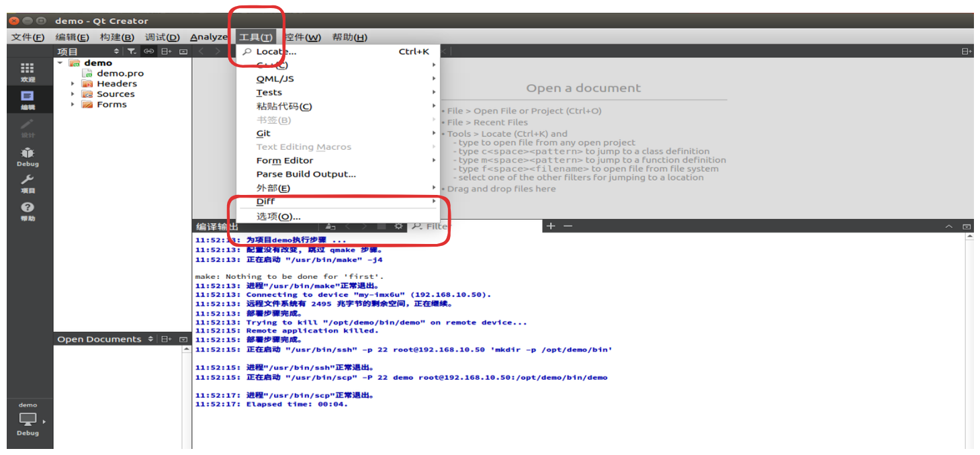Toggle synchronize with editor link icon
Screen dimensions: 980x455
click(x=149, y=51)
